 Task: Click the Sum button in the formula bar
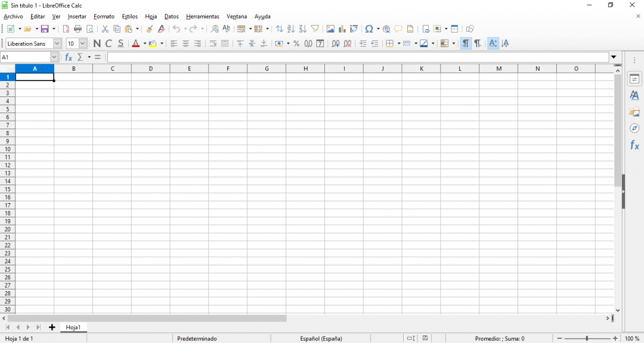(x=79, y=57)
